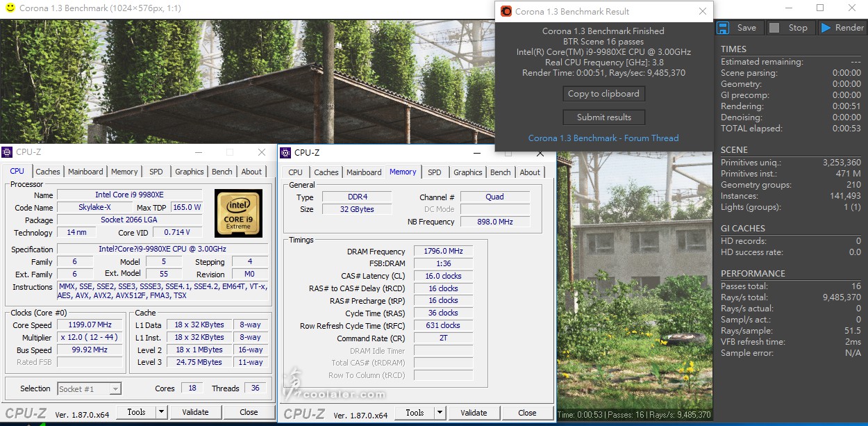
Task: Expand Tools dropdown arrow in right CPU-Z window
Action: click(x=440, y=413)
